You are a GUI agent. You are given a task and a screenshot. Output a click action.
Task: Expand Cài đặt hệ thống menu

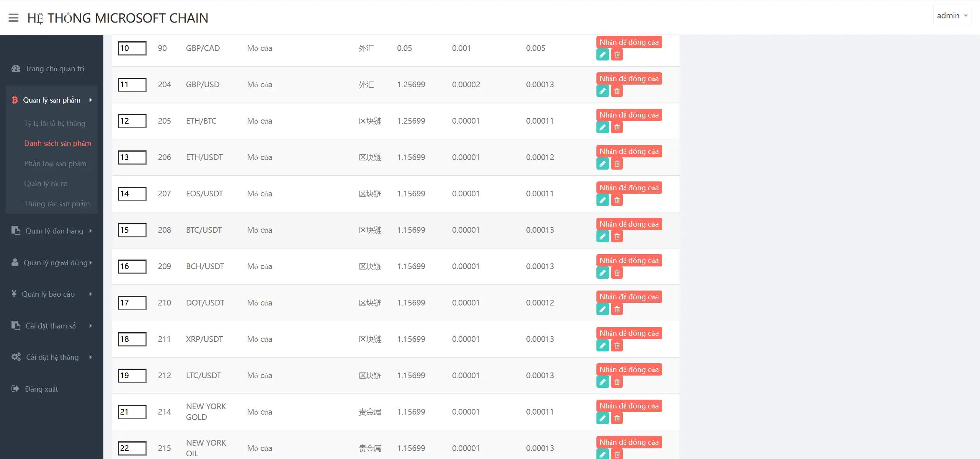pyautogui.click(x=52, y=357)
